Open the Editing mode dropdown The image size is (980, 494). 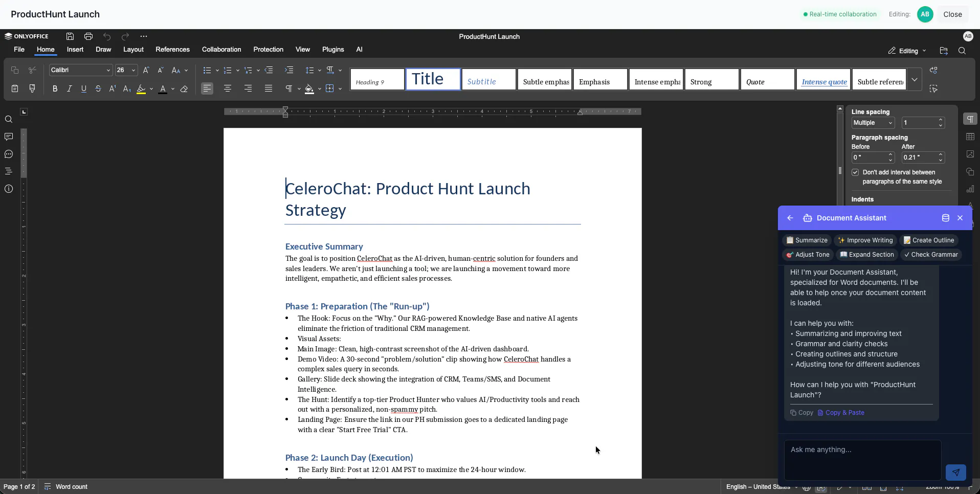[x=907, y=51]
